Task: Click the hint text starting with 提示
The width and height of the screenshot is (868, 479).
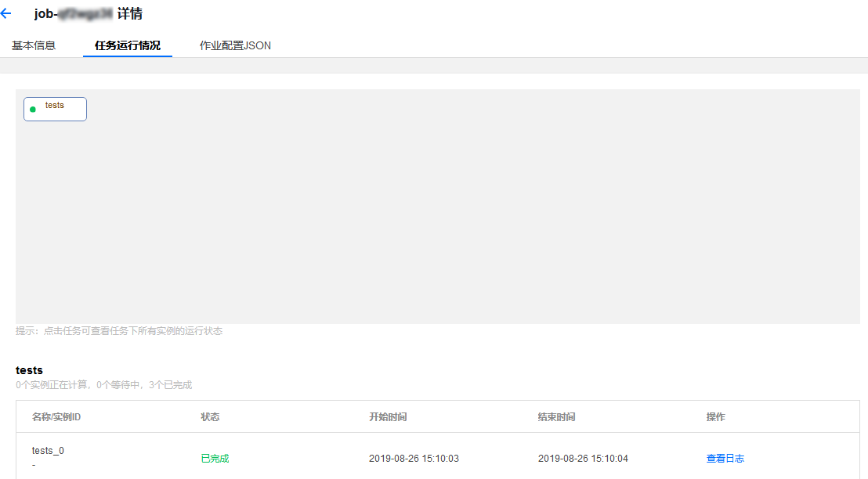Action: pyautogui.click(x=119, y=331)
